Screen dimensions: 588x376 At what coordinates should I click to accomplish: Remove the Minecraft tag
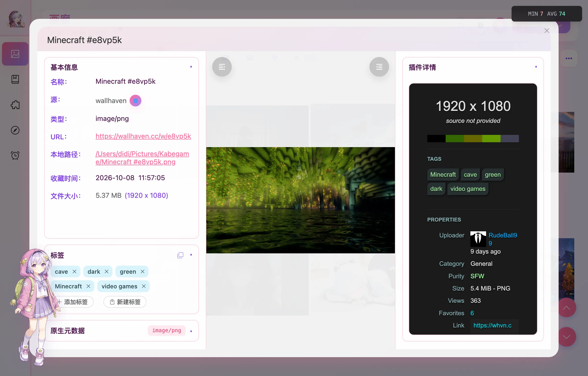[88, 286]
